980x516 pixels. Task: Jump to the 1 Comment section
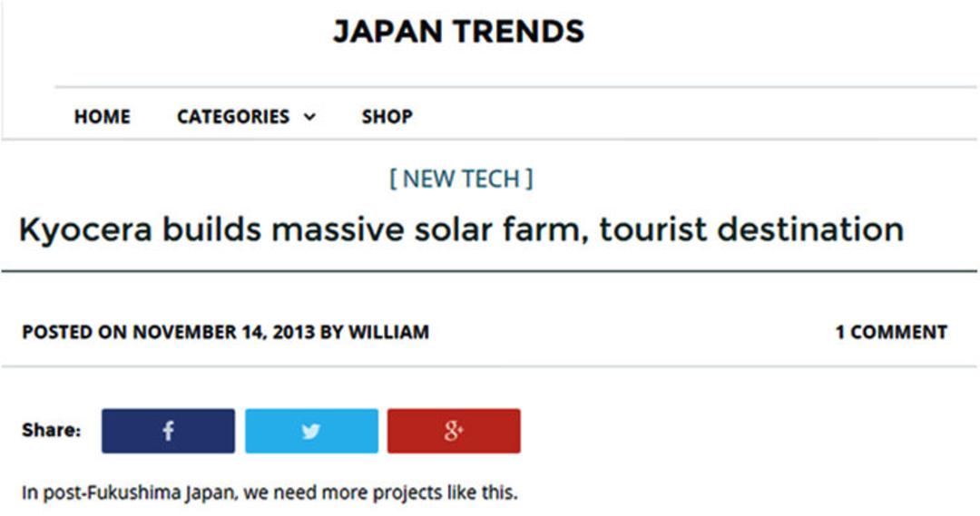(x=891, y=332)
